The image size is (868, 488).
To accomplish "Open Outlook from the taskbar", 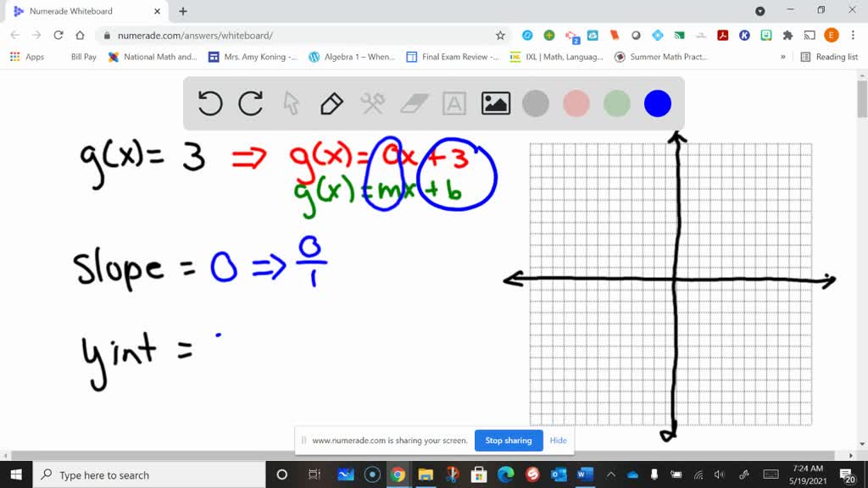I will [x=559, y=474].
